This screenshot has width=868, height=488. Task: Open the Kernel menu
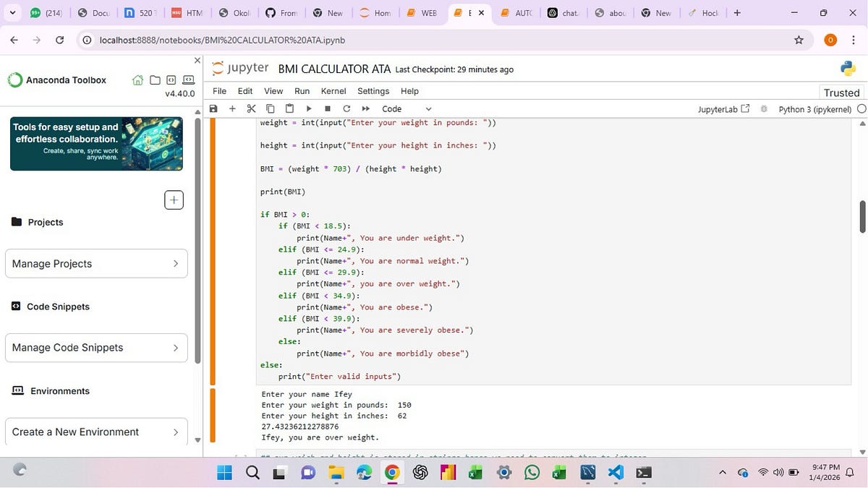pyautogui.click(x=333, y=91)
